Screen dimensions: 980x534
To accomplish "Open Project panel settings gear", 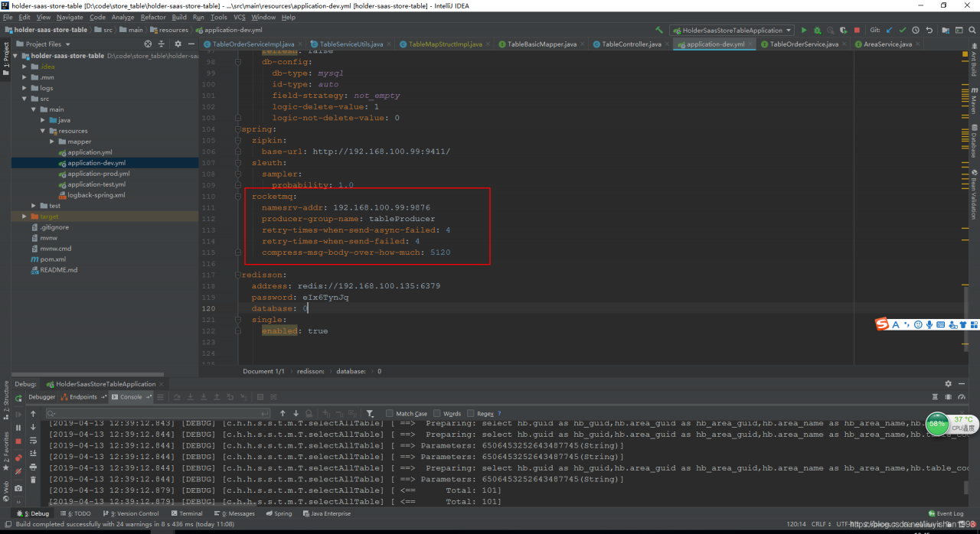I will [178, 44].
